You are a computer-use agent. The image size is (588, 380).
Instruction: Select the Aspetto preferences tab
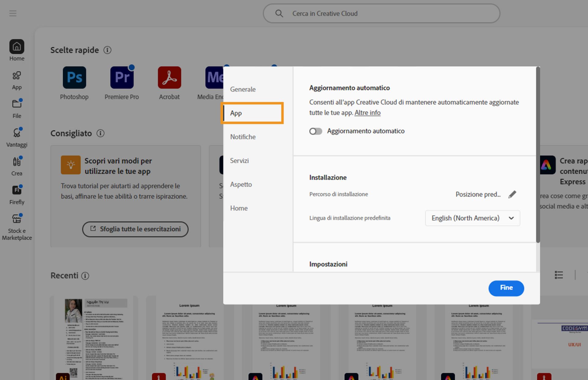[241, 184]
